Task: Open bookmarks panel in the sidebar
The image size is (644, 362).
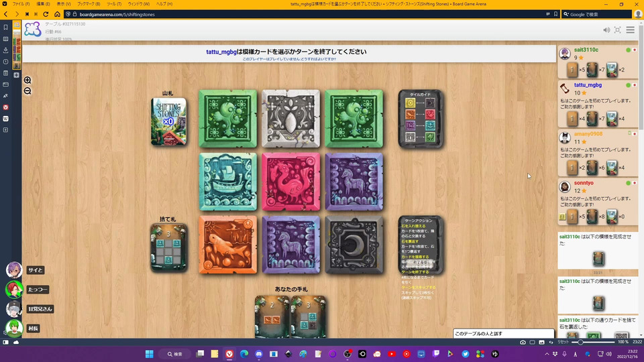Action: [5, 27]
